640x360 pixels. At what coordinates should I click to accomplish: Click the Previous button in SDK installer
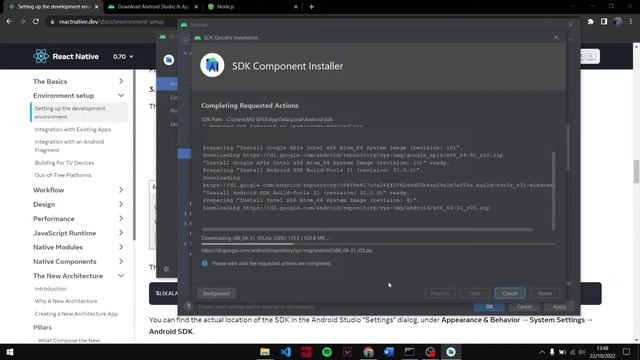tap(440, 293)
